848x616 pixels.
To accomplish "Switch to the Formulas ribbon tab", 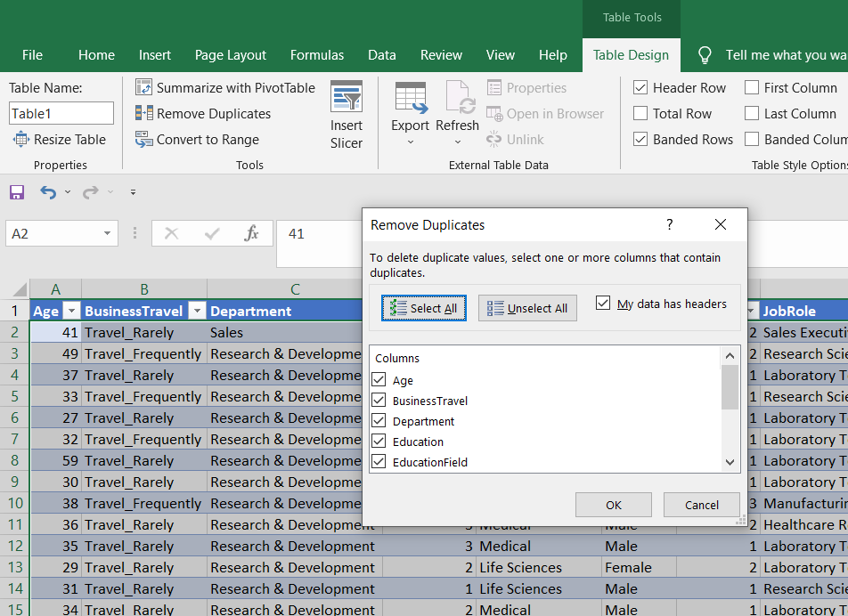I will click(316, 55).
